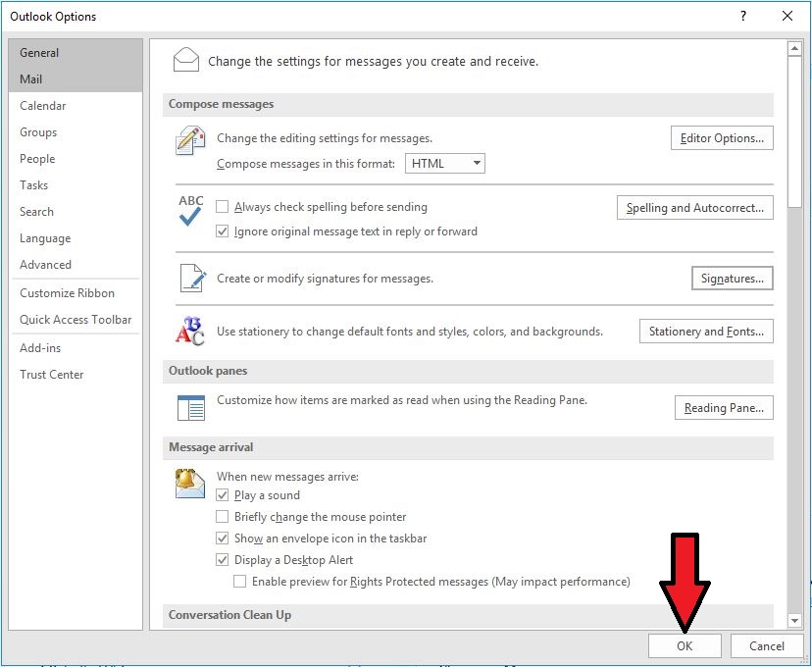Open the Signatures dialog button

[732, 279]
